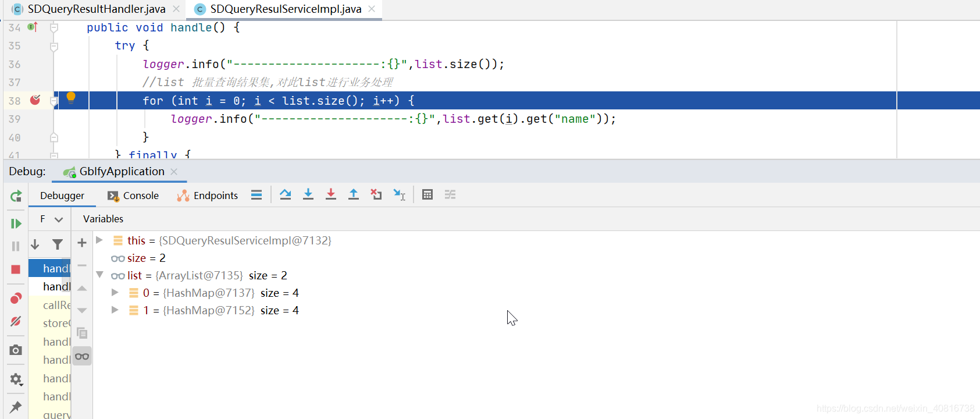Open the Debugger tab
Viewport: 980px width, 419px height.
(x=62, y=196)
